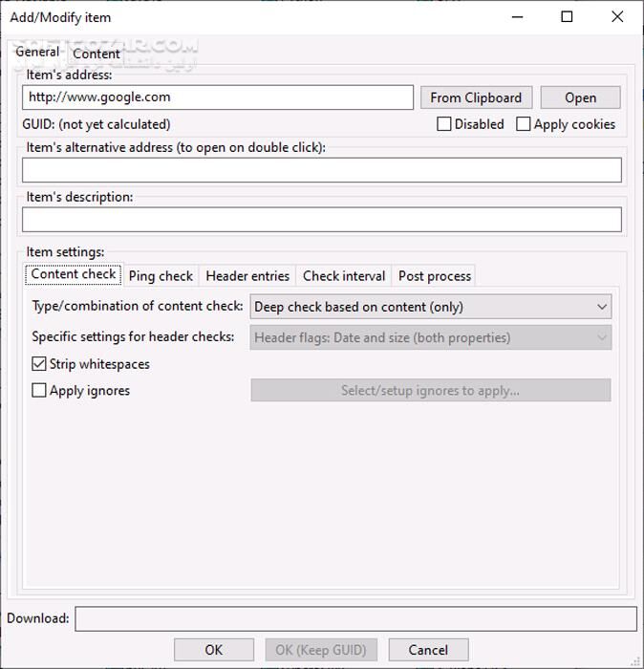Uncheck Strip whitespaces option
The image size is (644, 669).
click(x=39, y=364)
